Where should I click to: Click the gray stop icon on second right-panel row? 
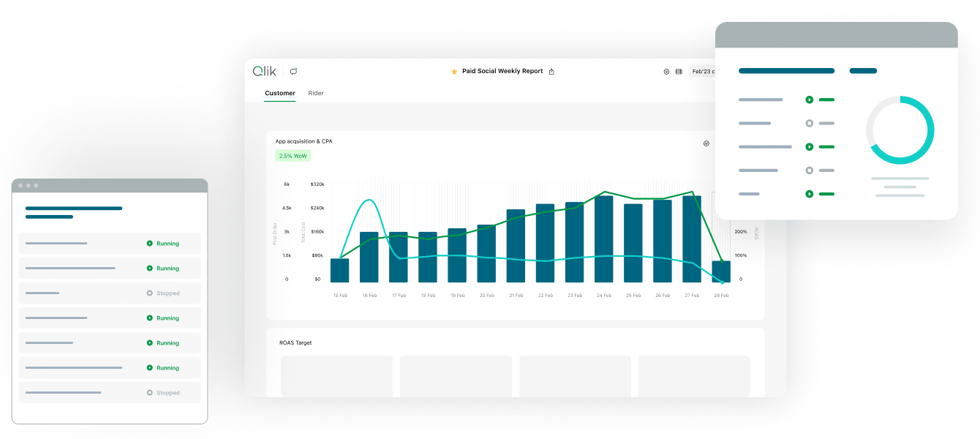pos(810,123)
